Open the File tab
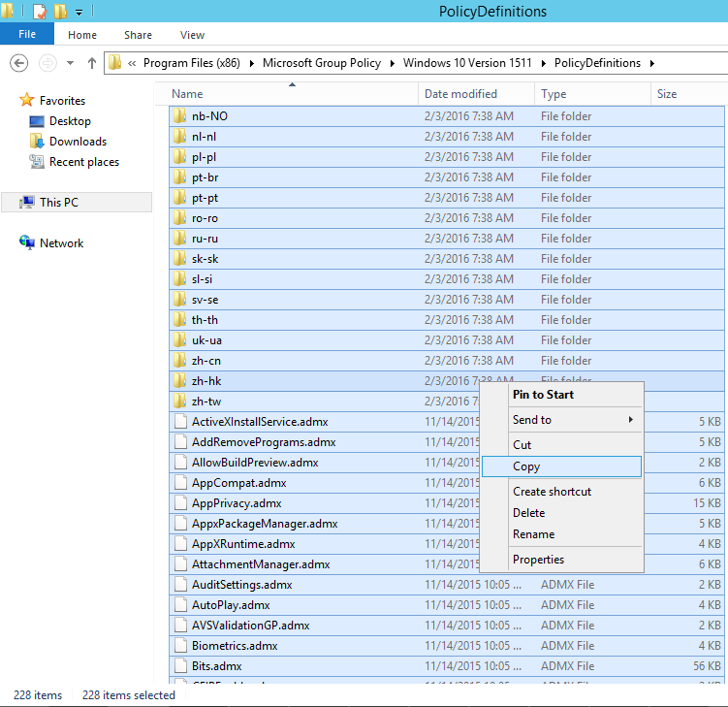Image resolution: width=728 pixels, height=707 pixels. (27, 34)
